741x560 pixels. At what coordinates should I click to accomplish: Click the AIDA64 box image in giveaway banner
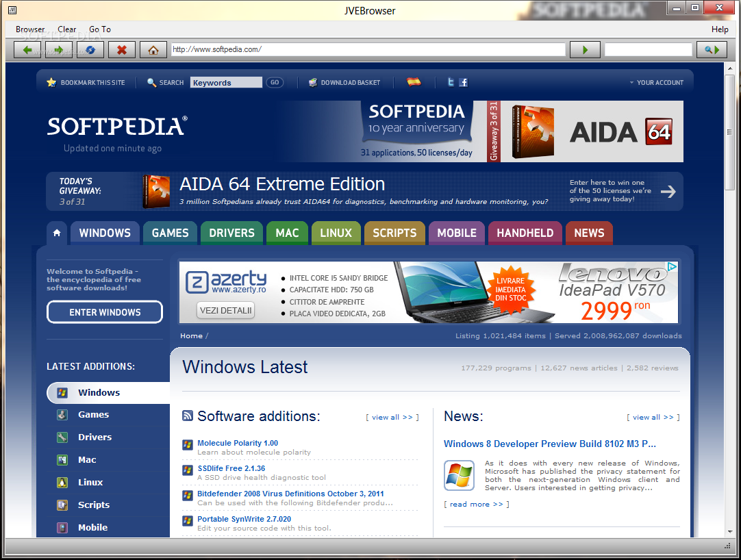(x=156, y=192)
